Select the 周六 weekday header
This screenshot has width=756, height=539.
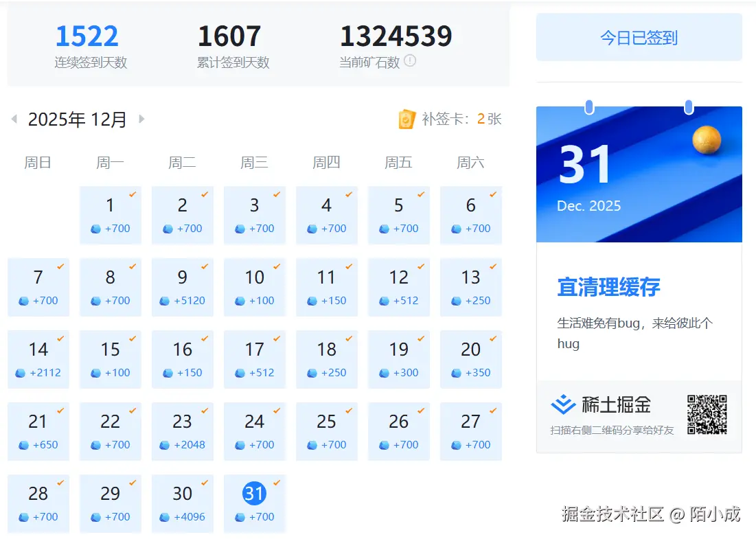click(471, 162)
